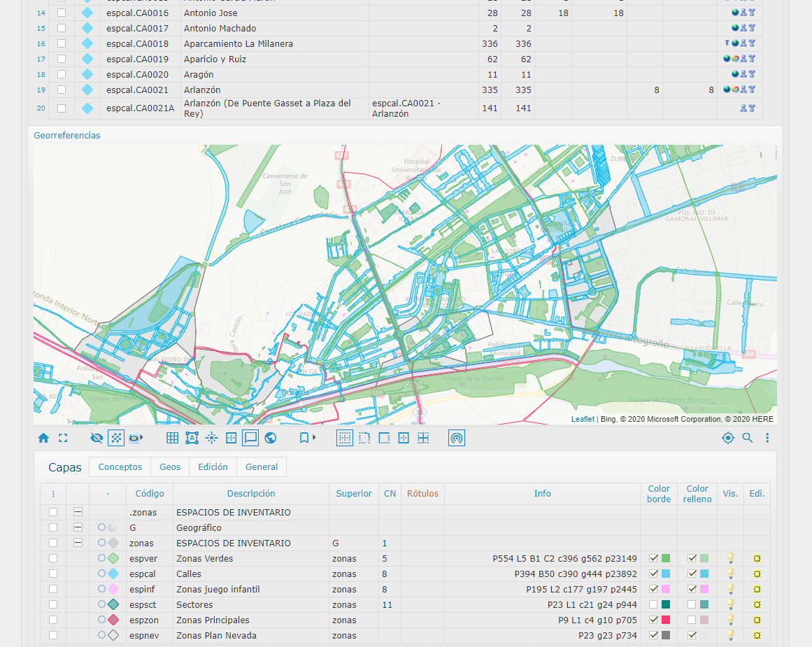Click the bookmark icon in map toolbar
812x647 pixels.
(x=304, y=439)
